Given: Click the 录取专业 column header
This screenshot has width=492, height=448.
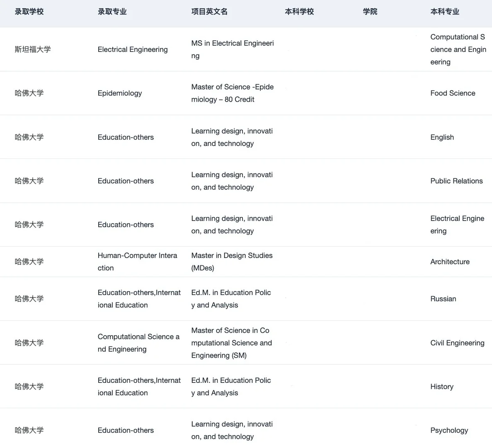Looking at the screenshot, I should coord(112,12).
